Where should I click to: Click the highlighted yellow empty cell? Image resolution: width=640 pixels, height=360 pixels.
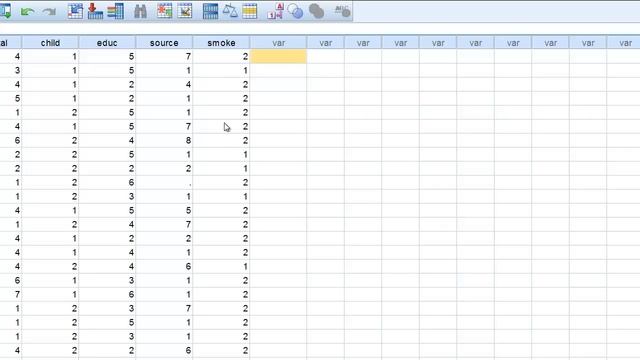point(278,56)
